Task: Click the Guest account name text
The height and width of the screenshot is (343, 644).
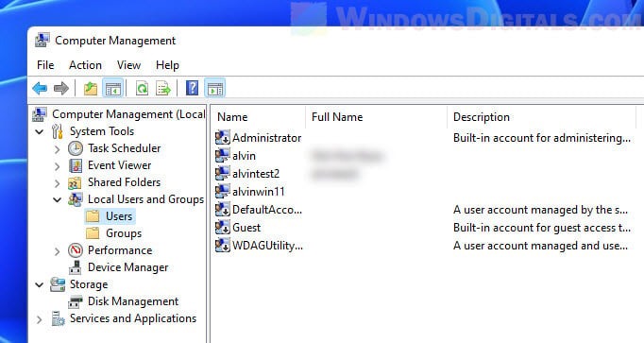Action: click(246, 227)
